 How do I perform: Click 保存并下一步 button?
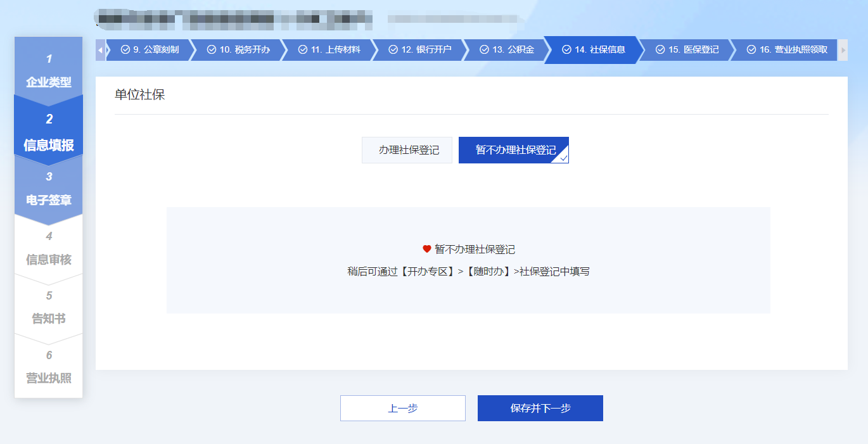540,409
